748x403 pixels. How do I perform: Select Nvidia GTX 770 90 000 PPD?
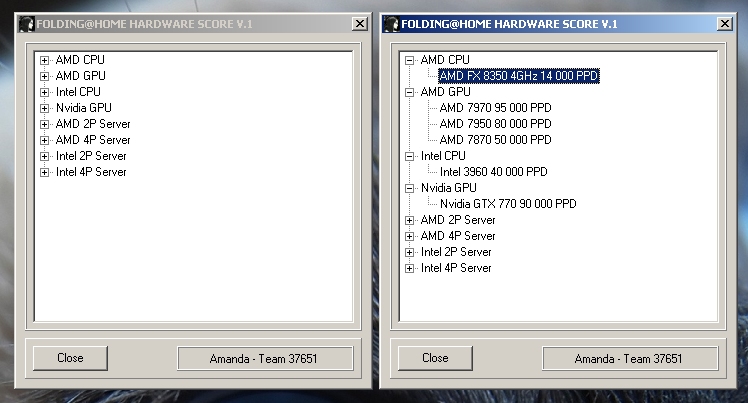click(508, 204)
